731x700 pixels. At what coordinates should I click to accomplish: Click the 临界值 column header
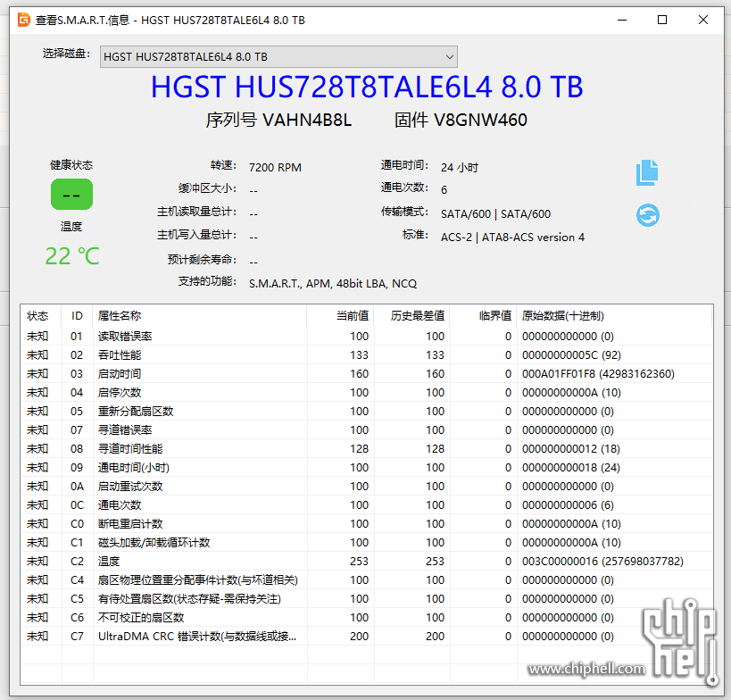(x=484, y=316)
